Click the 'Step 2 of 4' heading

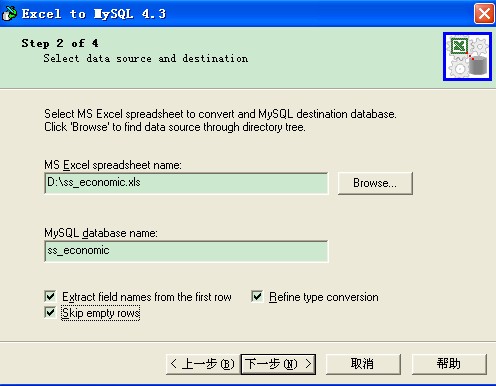pos(60,43)
